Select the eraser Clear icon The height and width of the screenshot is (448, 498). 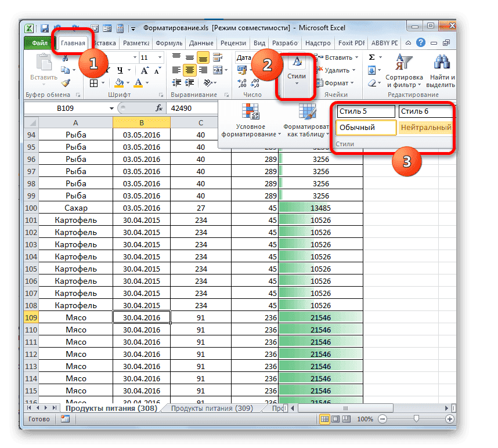pos(371,83)
